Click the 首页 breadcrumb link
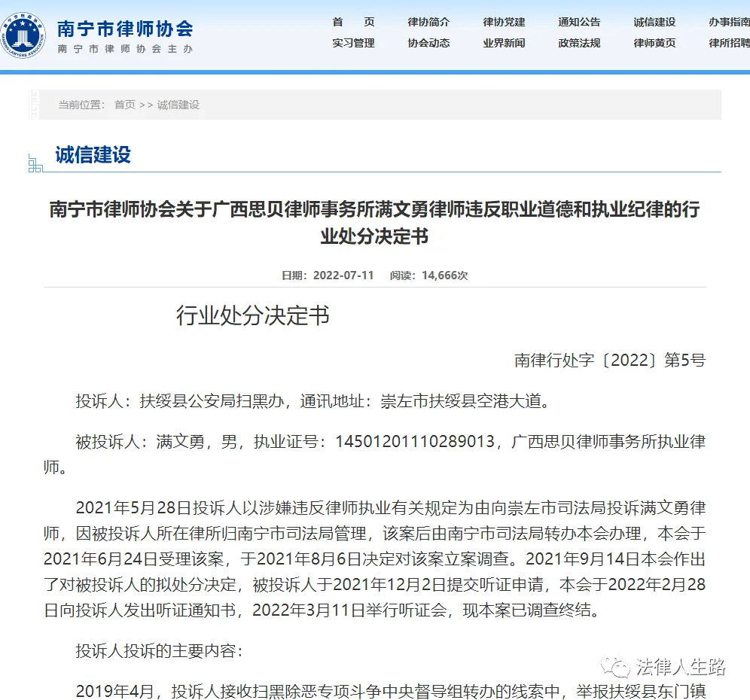 tap(125, 105)
